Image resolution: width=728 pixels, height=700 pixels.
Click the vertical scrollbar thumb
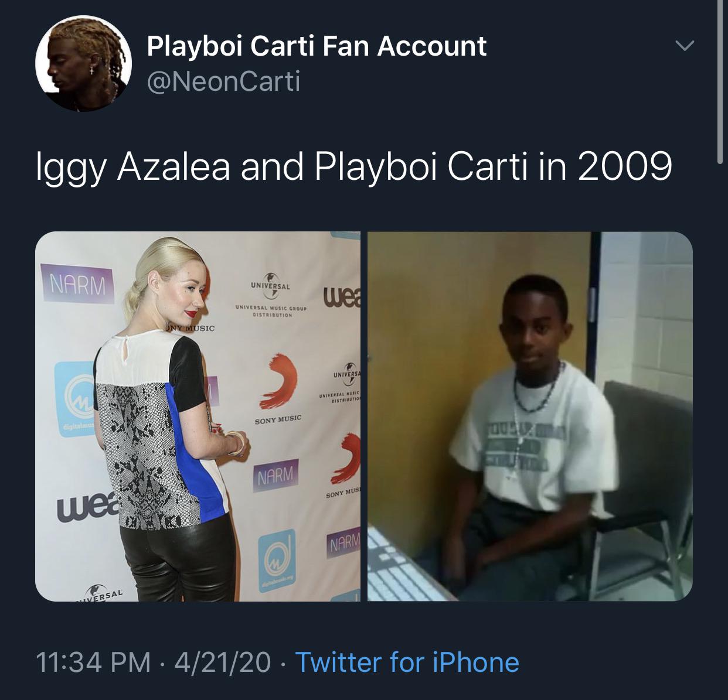(x=720, y=81)
